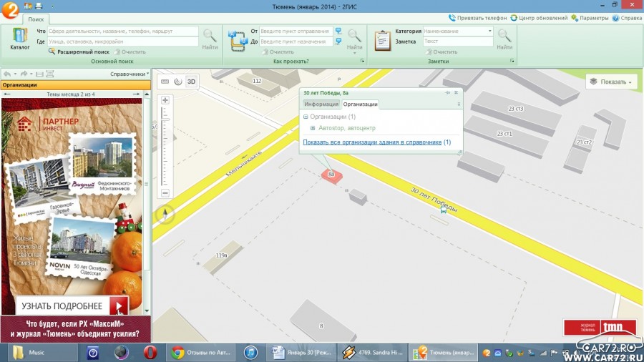The image size is (644, 362).
Task: Close the 30 лет Победы, 8а popup
Action: point(456,93)
